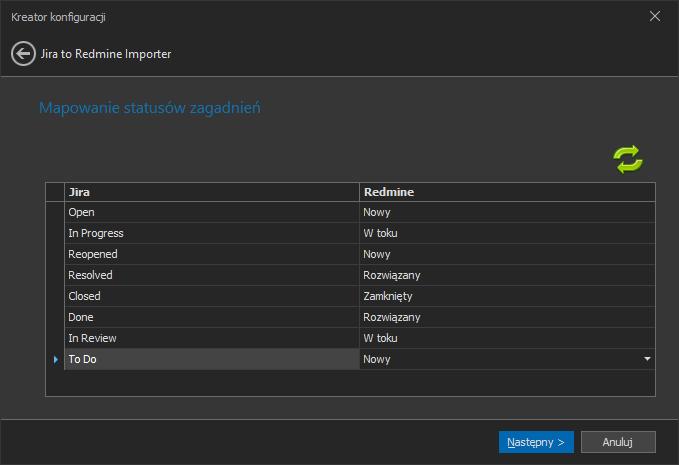Image resolution: width=679 pixels, height=465 pixels.
Task: Edit Redmine value for the Open row
Action: coord(507,212)
